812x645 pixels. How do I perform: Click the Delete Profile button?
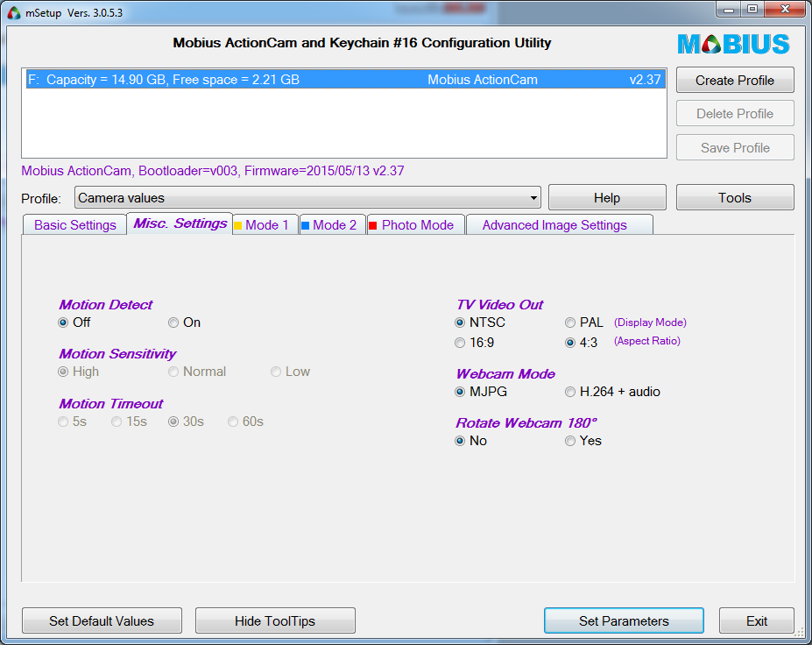(735, 113)
